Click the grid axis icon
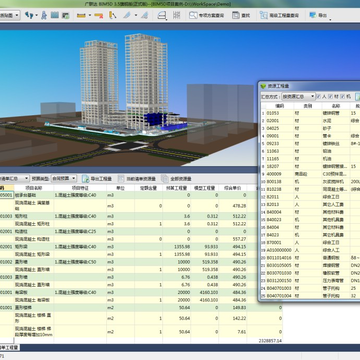The width and height of the screenshot is (360, 360). point(177,15)
